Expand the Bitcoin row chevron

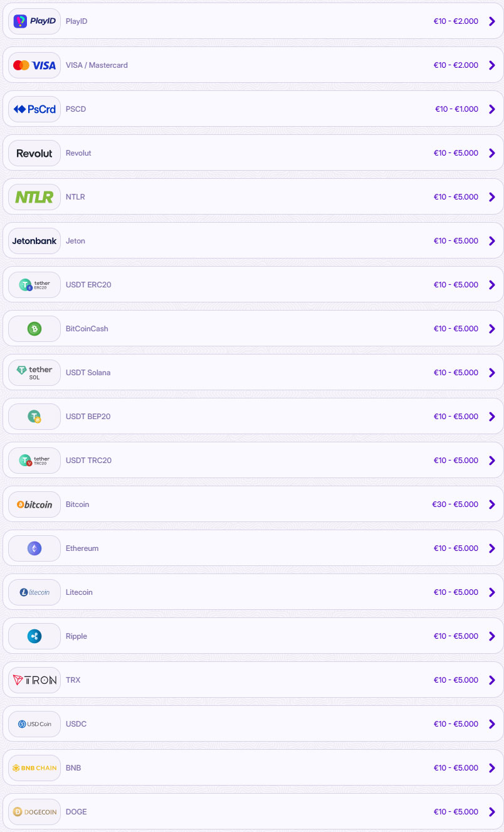point(492,504)
